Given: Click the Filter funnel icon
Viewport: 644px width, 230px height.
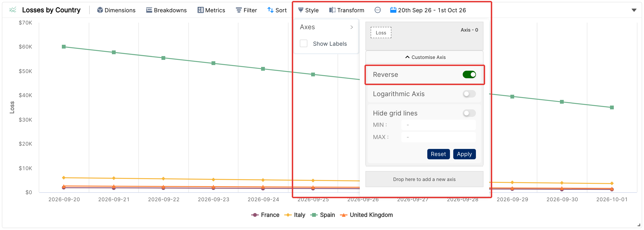Looking at the screenshot, I should (x=239, y=10).
